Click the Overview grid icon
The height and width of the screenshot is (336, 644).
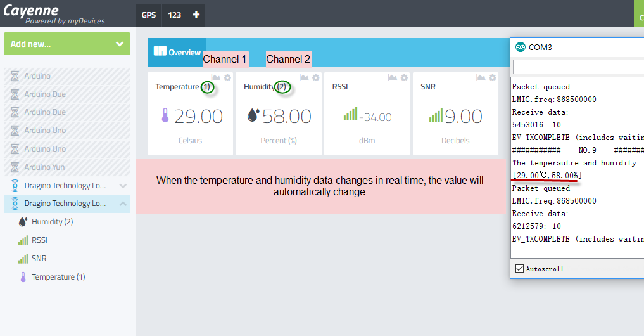[160, 51]
